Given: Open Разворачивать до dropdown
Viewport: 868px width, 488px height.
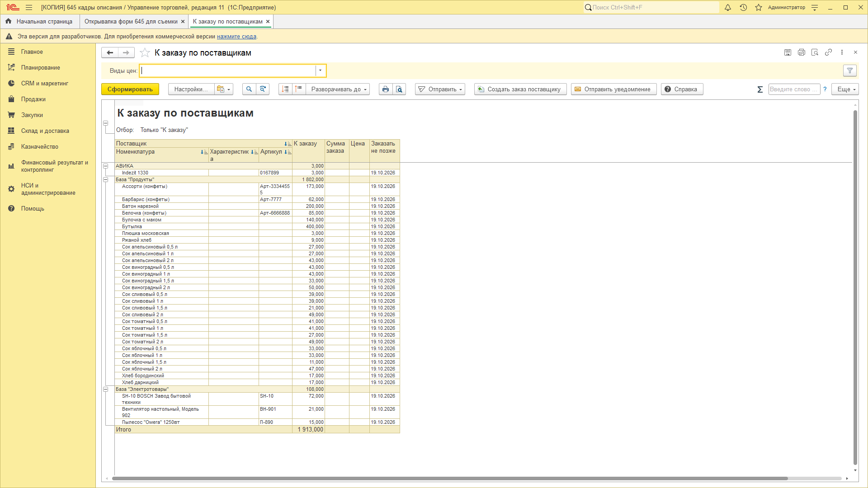Looking at the screenshot, I should tap(338, 89).
